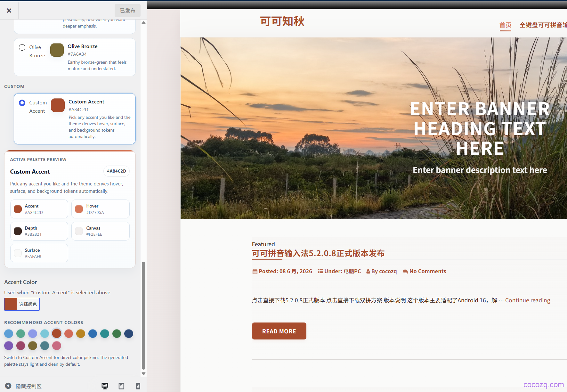
Task: Click the Continue reading link
Action: (x=528, y=300)
